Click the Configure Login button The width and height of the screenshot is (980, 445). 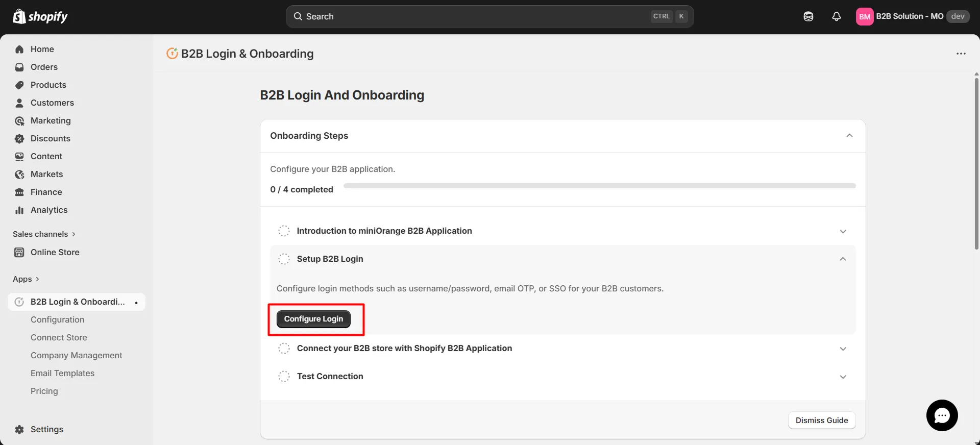pos(313,318)
